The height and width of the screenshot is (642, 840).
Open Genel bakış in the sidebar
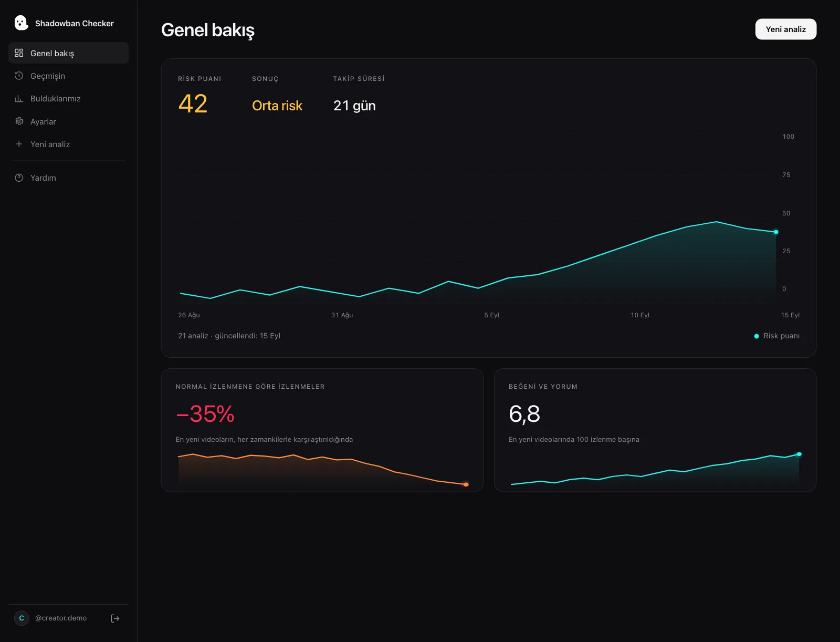click(68, 53)
